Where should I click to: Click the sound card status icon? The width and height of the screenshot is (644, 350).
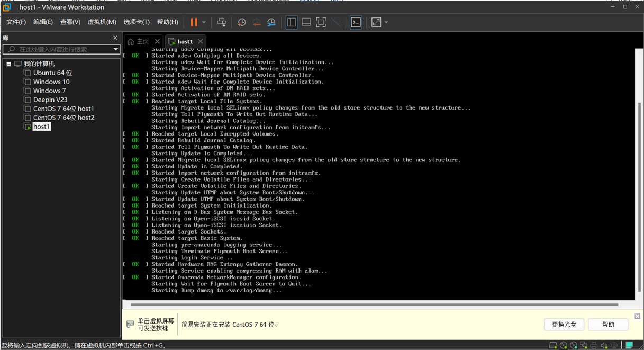click(604, 345)
